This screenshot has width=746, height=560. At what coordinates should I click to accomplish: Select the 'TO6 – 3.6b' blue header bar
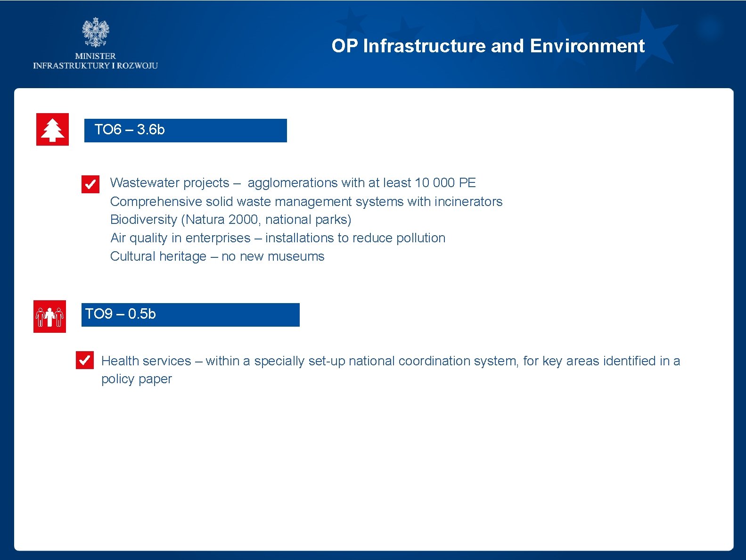coord(185,130)
